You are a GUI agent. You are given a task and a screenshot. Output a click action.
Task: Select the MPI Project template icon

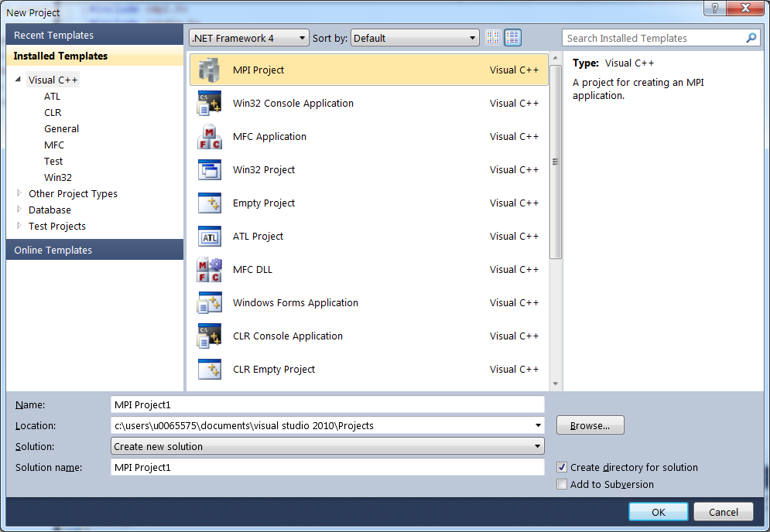pos(209,70)
